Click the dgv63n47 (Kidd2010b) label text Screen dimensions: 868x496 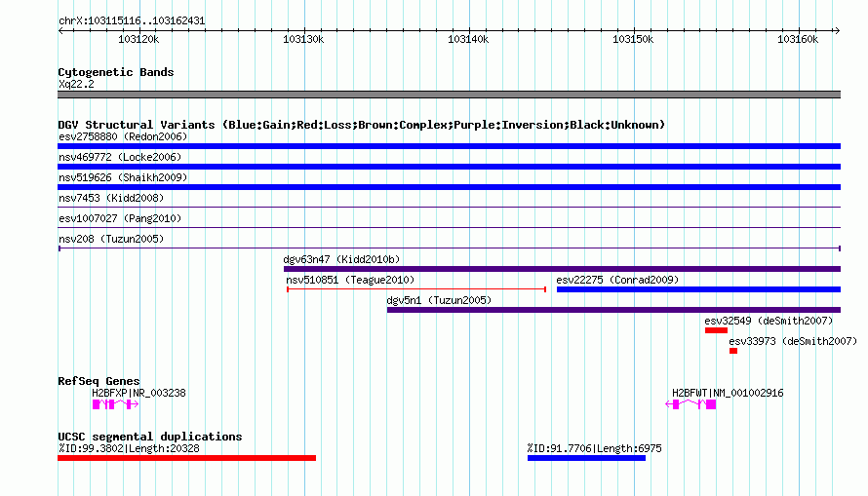341,259
